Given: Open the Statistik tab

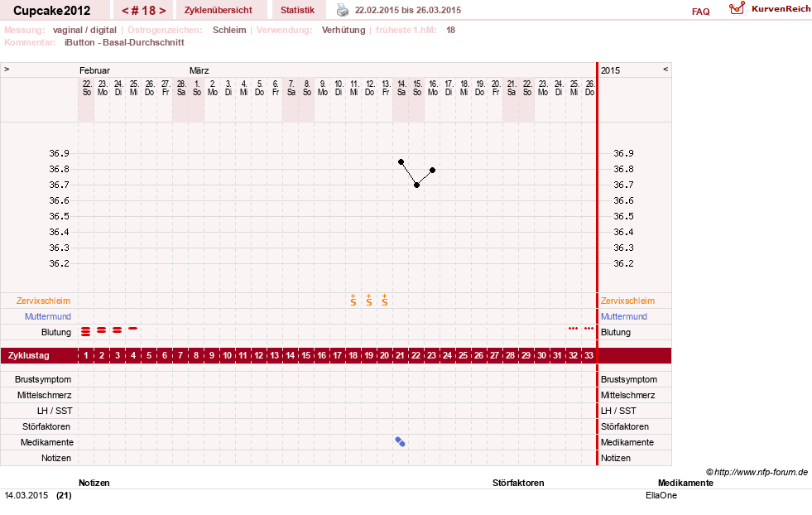Looking at the screenshot, I should [297, 10].
